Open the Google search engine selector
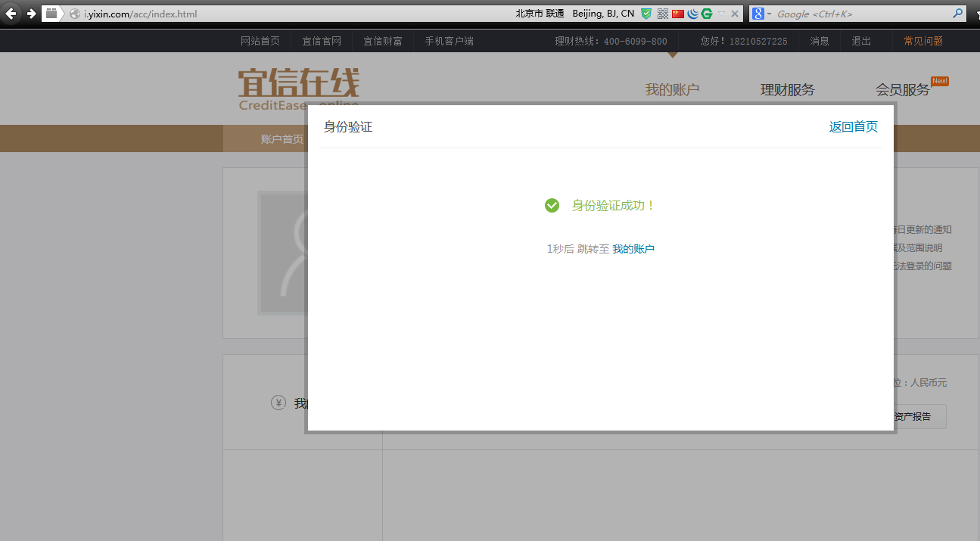The width and height of the screenshot is (980, 541). 761,14
